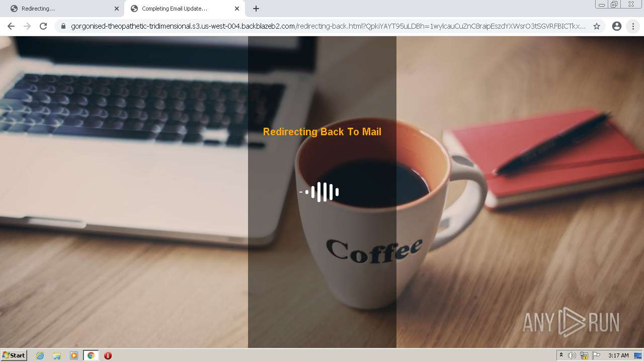
Task: Click the padlock site info icon
Action: [x=63, y=26]
